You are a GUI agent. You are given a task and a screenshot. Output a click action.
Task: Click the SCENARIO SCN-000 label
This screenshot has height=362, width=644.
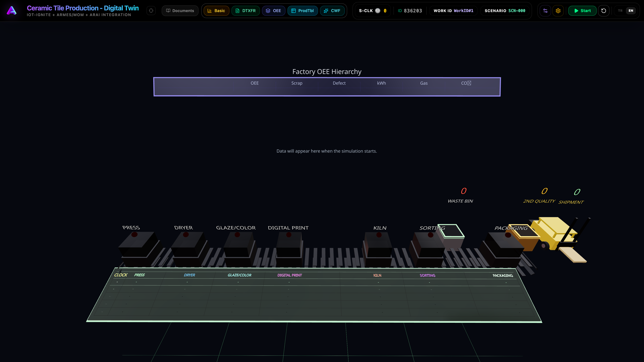pos(505,11)
